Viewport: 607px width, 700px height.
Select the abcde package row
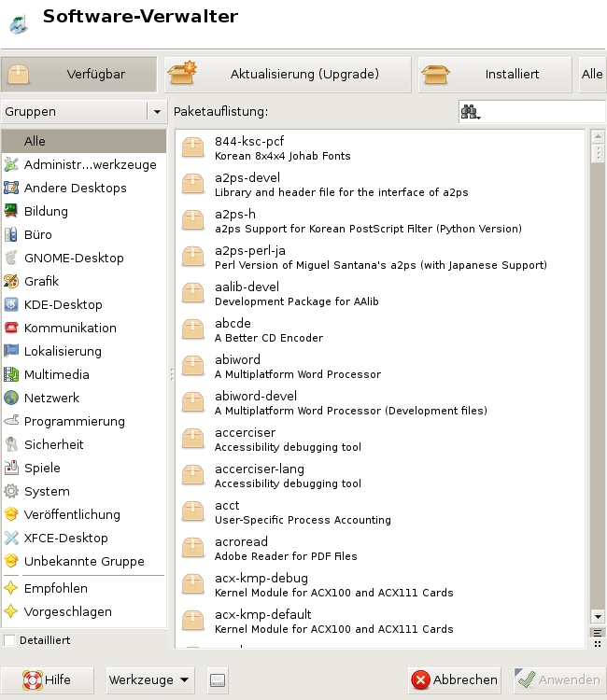tap(380, 329)
